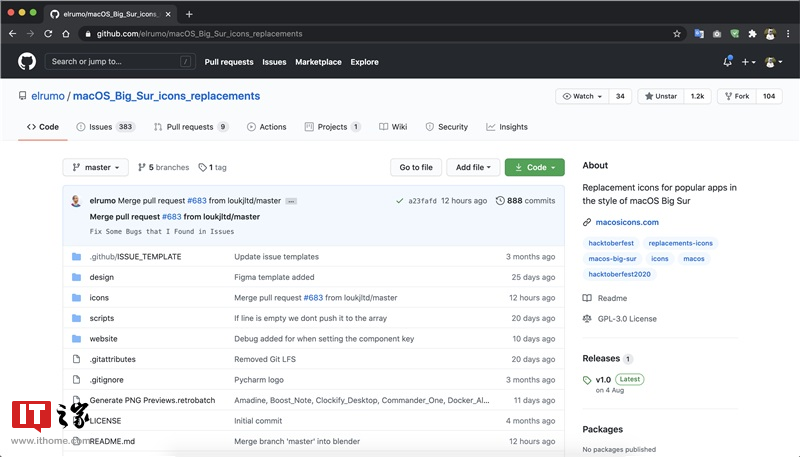
Task: View the 1 tag link
Action: [212, 167]
